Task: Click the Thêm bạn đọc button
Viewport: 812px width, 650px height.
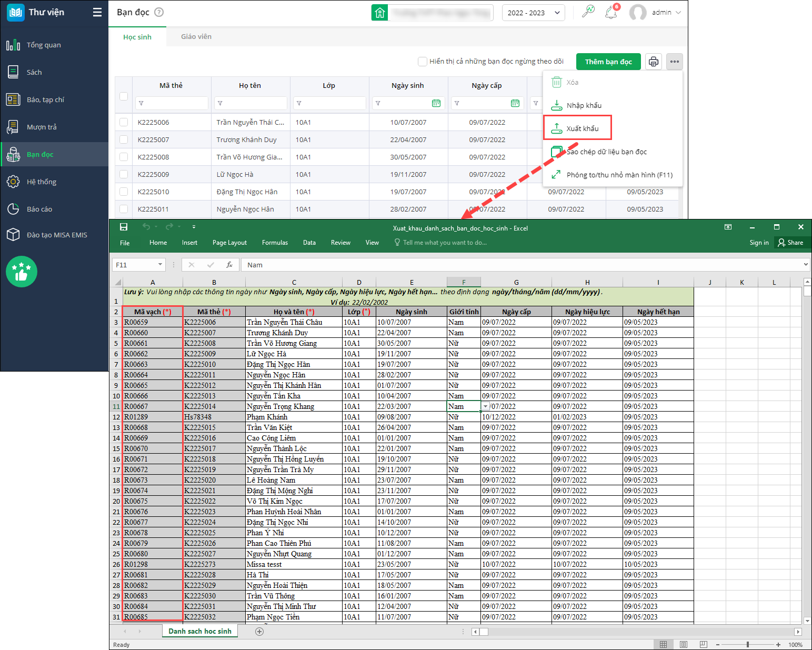Action: [608, 62]
